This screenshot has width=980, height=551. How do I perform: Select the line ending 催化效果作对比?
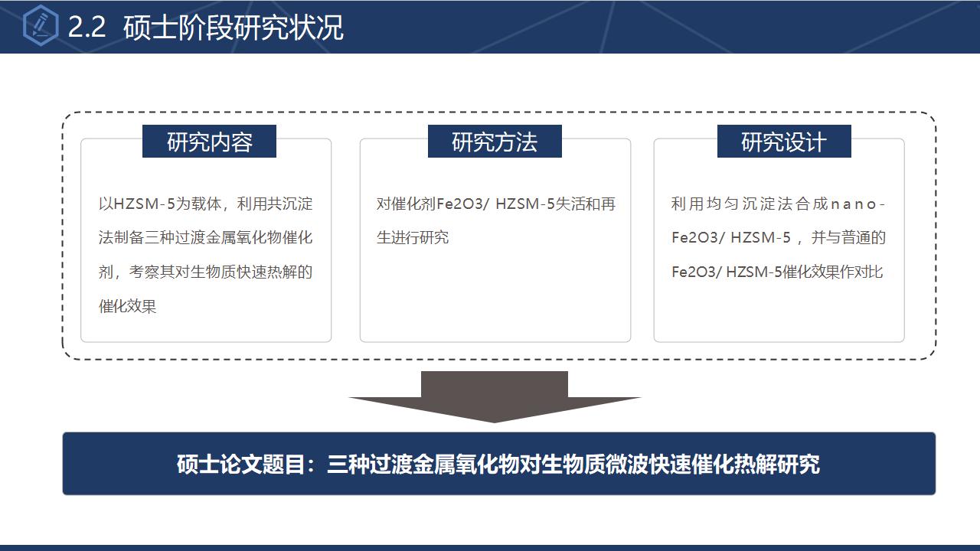pos(777,272)
